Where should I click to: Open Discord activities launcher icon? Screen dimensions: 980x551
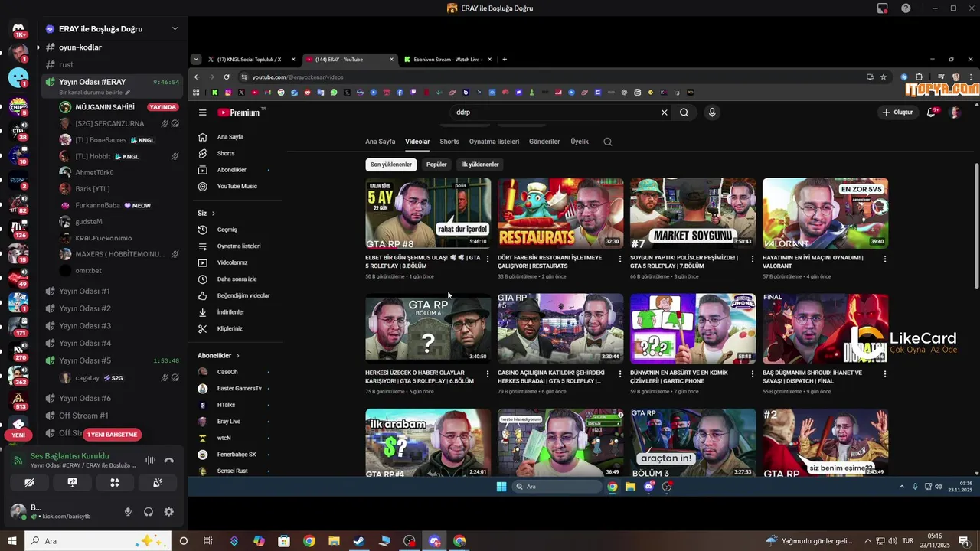pos(115,483)
